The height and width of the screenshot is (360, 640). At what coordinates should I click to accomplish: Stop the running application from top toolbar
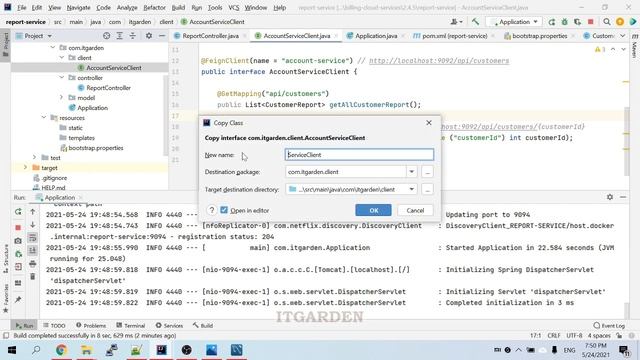tap(590, 22)
